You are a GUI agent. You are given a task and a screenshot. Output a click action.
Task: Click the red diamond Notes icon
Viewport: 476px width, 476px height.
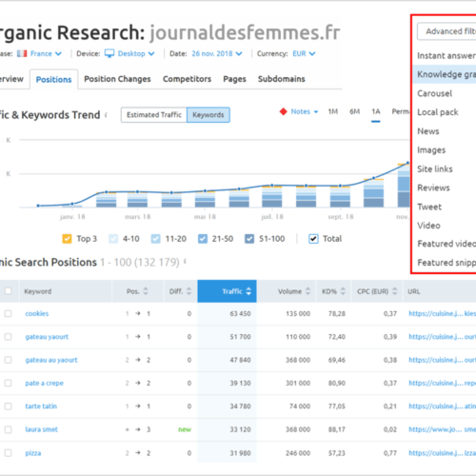click(283, 111)
